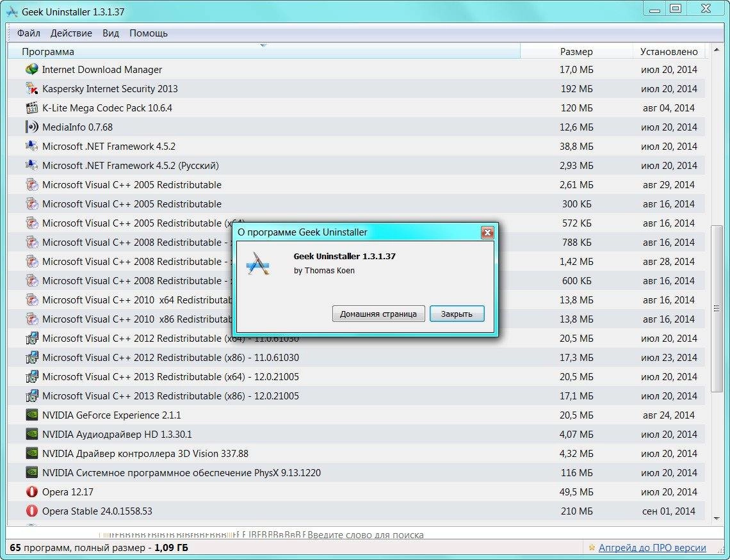Click the Visual C++ 2013 Redistributable (x86) icon
Image resolution: width=730 pixels, height=560 pixels.
[31, 396]
